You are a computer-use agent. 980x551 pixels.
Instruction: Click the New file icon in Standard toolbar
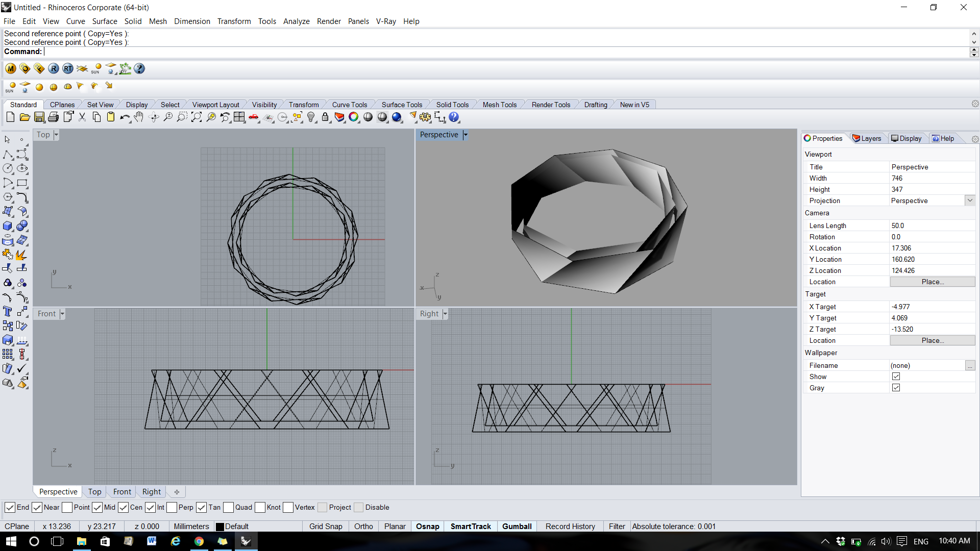pyautogui.click(x=10, y=117)
